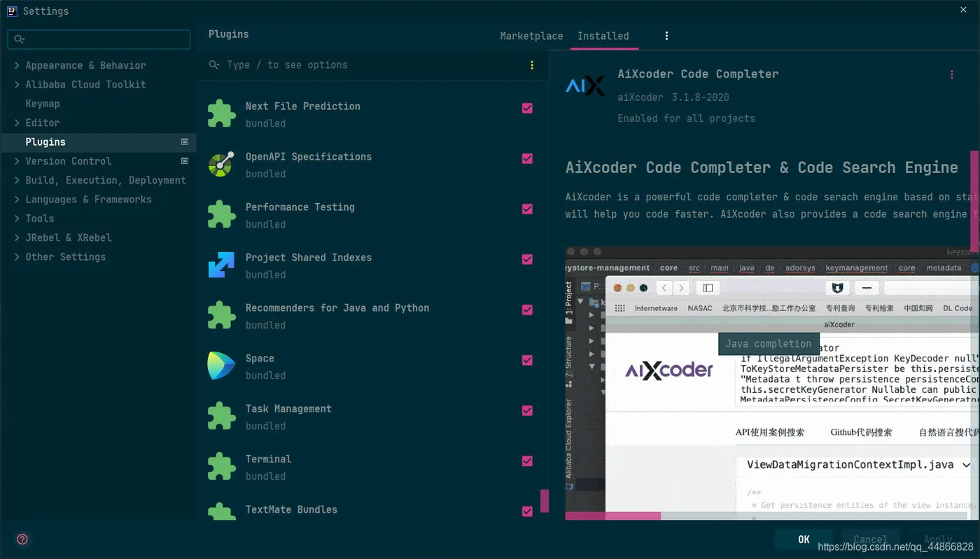Screen dimensions: 980x559
Task: Click the OpenAPI Specifications plugin icon
Action: coord(221,165)
